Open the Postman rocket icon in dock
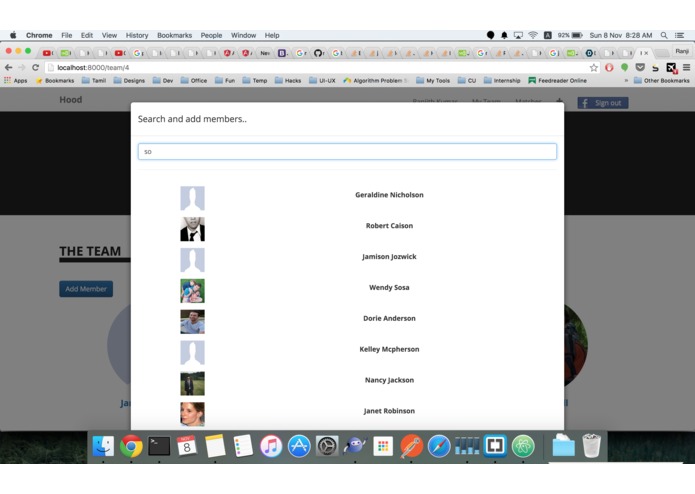 (411, 446)
